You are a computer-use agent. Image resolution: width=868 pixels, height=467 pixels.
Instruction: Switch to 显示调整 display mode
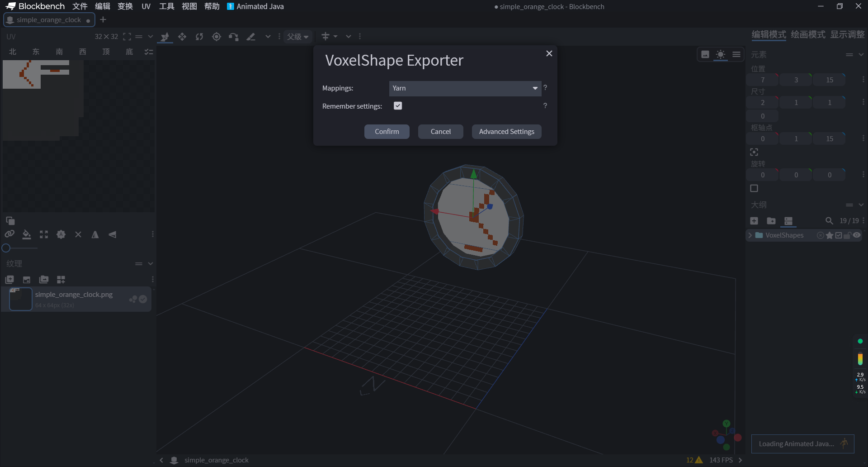click(x=847, y=35)
